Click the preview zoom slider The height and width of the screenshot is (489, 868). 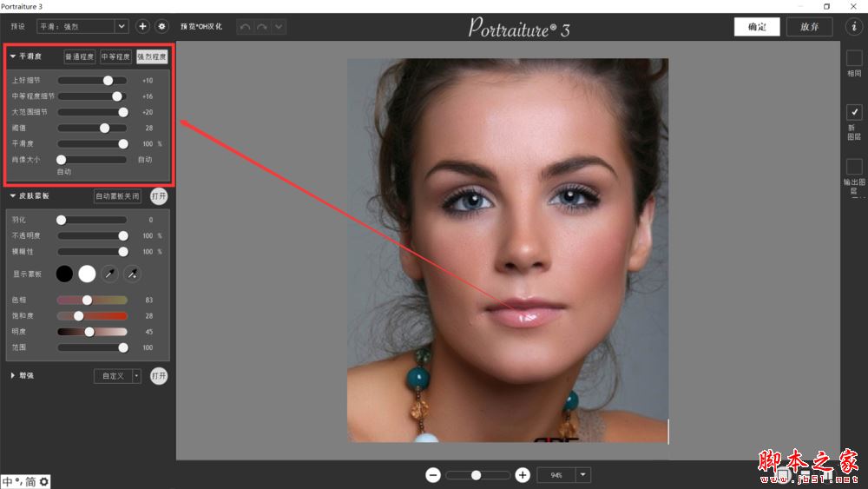pos(478,475)
